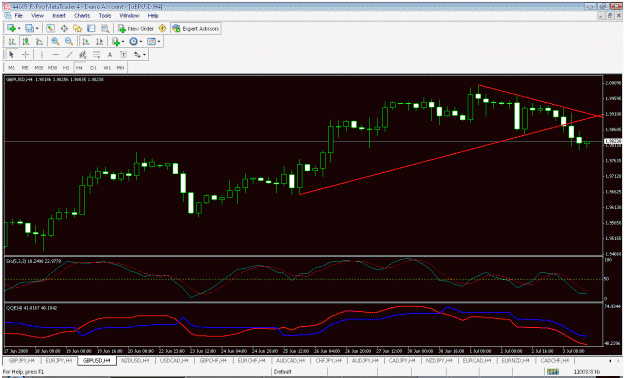The width and height of the screenshot is (625, 378).
Task: Toggle the Expert Advisors button
Action: click(x=196, y=28)
